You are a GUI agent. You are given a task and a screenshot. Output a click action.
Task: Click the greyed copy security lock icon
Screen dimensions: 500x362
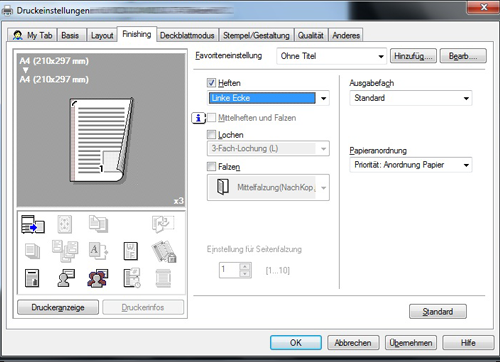164,252
